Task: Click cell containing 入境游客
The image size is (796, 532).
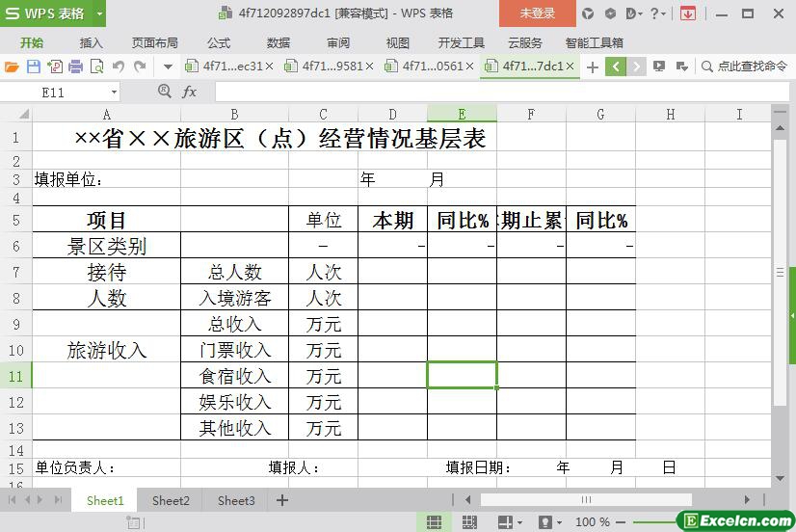Action: click(x=234, y=298)
